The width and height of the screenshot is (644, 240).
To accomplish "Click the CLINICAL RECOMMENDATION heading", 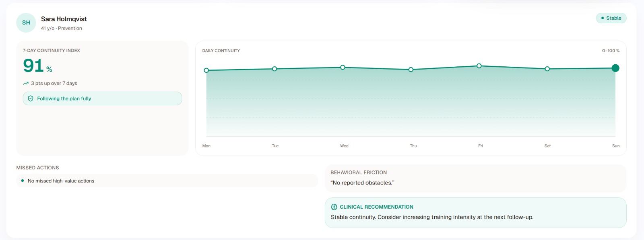I will [x=376, y=207].
